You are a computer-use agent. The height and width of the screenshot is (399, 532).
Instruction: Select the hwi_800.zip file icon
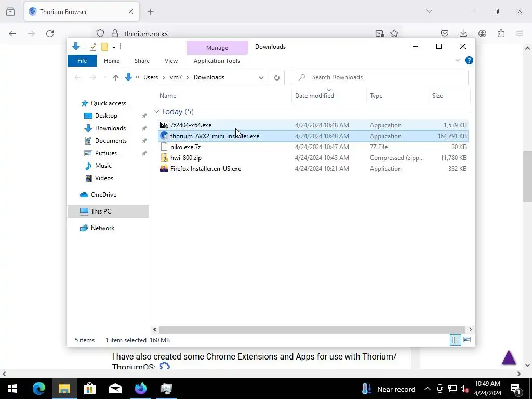tap(164, 158)
